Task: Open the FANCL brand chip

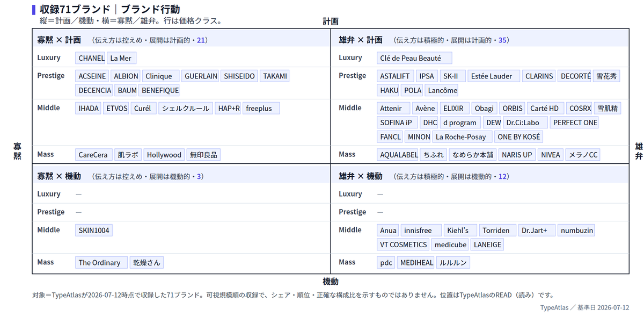Action: point(390,137)
